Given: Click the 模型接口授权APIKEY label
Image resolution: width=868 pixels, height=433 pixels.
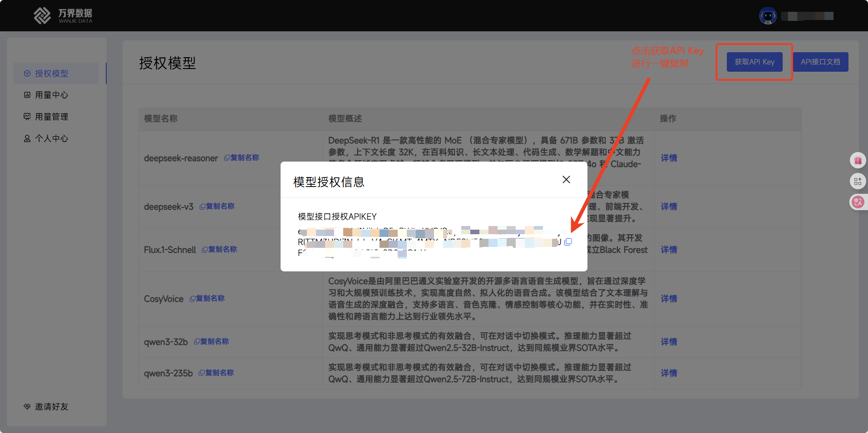Looking at the screenshot, I should point(337,216).
